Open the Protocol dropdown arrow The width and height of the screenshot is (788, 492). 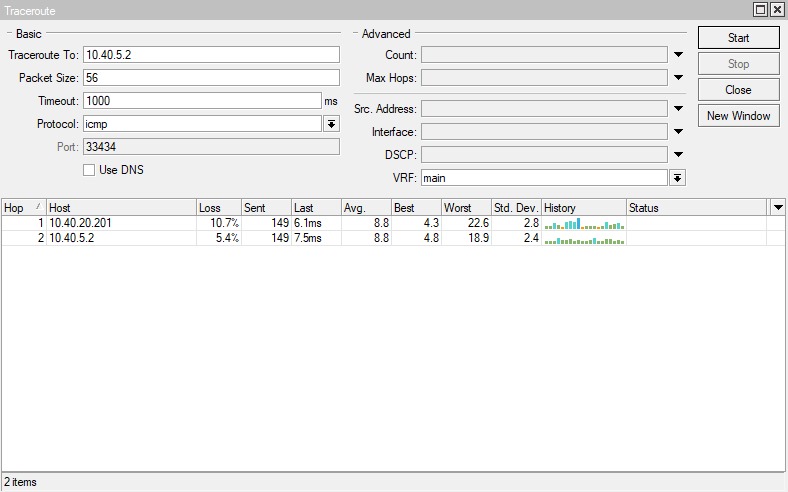pyautogui.click(x=331, y=124)
